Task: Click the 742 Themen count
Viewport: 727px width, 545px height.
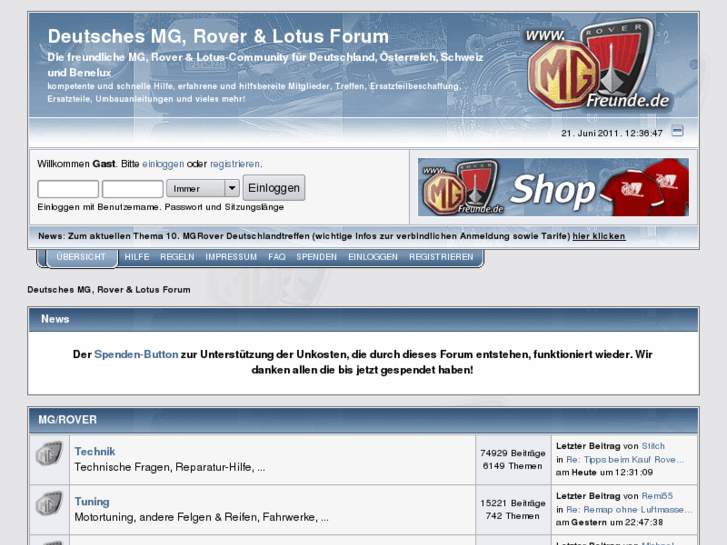Action: pyautogui.click(x=512, y=516)
